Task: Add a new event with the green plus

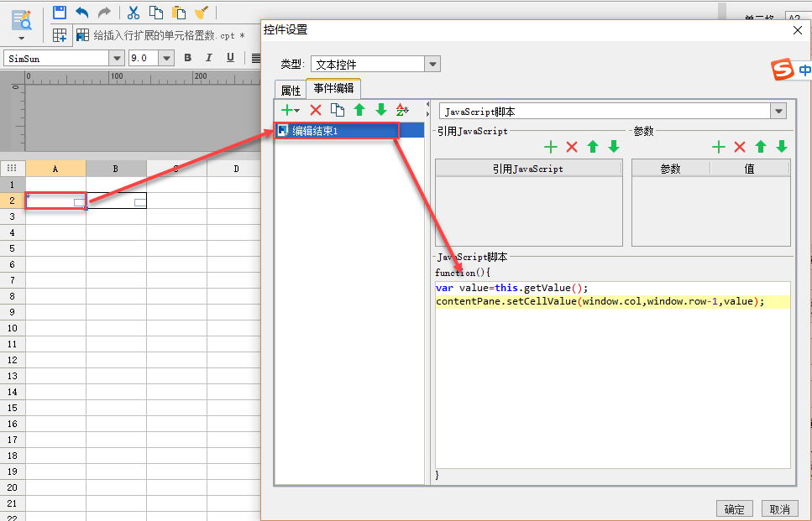Action: 286,110
